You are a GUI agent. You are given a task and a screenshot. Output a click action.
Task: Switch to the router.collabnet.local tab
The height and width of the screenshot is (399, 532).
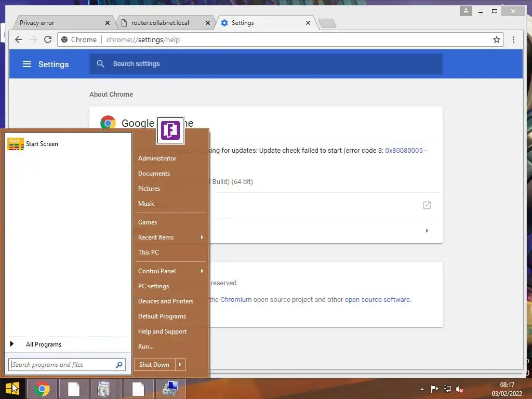[165, 23]
